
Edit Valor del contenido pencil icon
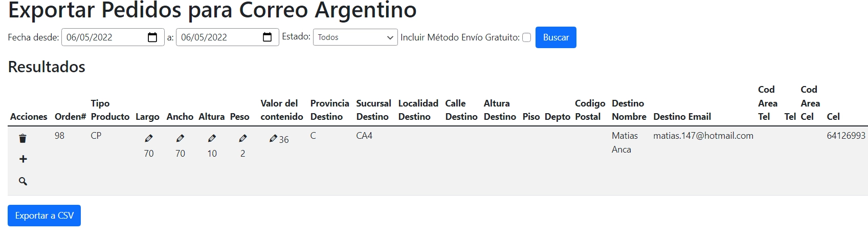[273, 138]
